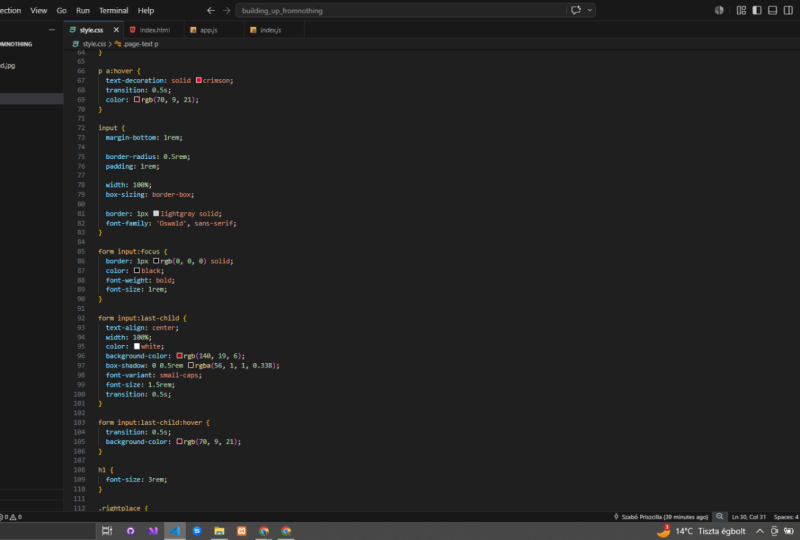Open Task View on the taskbar

click(107, 531)
